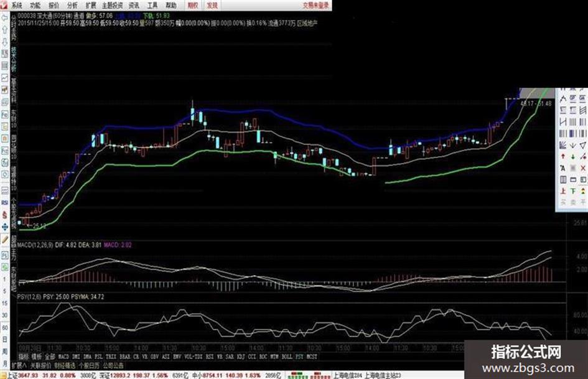Choose the text annotation A tool
Image resolution: width=588 pixels, height=379 pixels.
563,168
